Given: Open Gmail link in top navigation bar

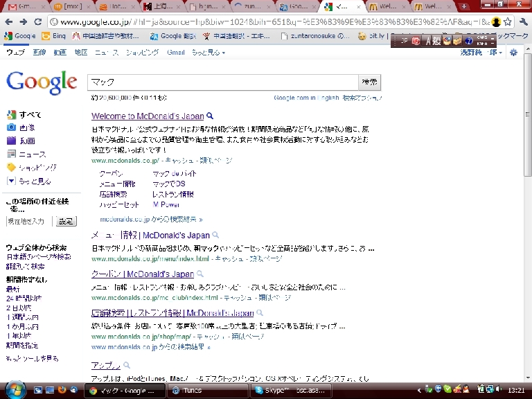Looking at the screenshot, I should point(176,53).
